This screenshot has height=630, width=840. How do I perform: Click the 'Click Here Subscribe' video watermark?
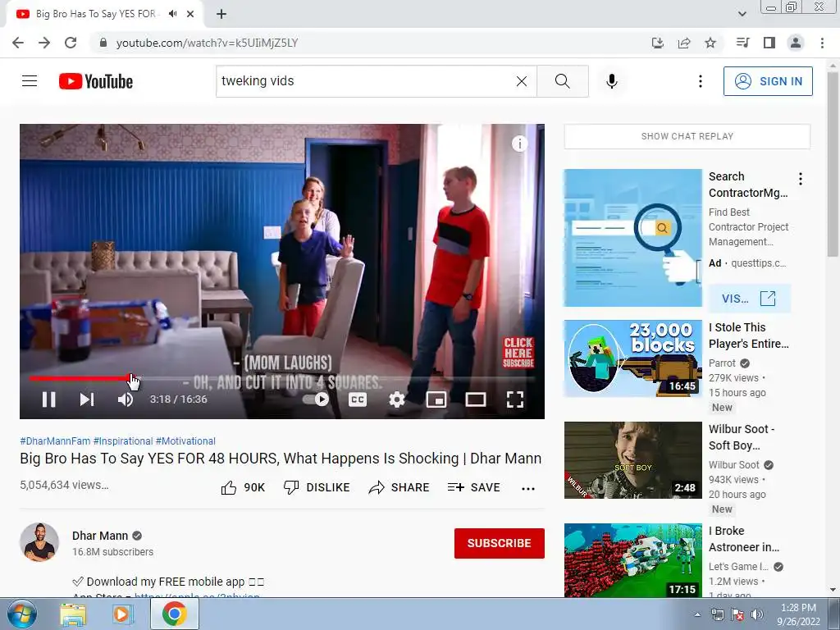coord(518,353)
